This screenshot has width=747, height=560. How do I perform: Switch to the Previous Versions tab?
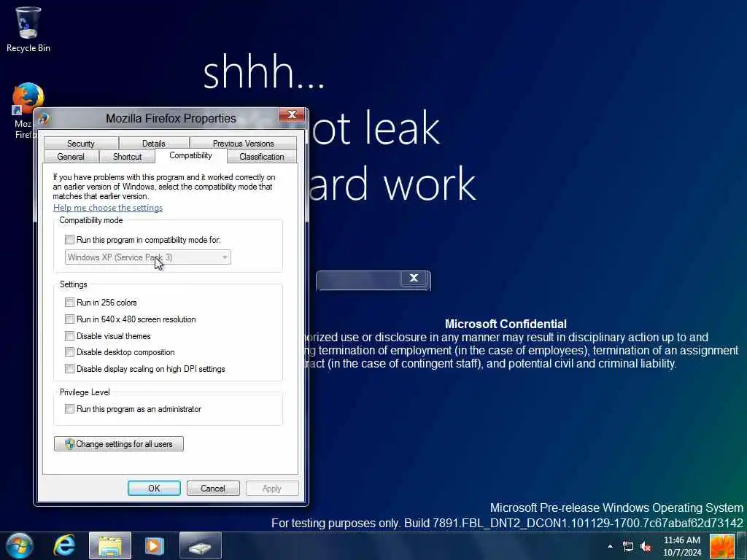click(243, 144)
